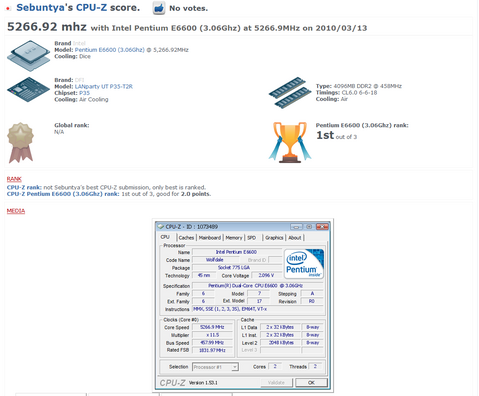The height and width of the screenshot is (396, 479).
Task: Click the Technology 45 nm field
Action: (x=204, y=275)
